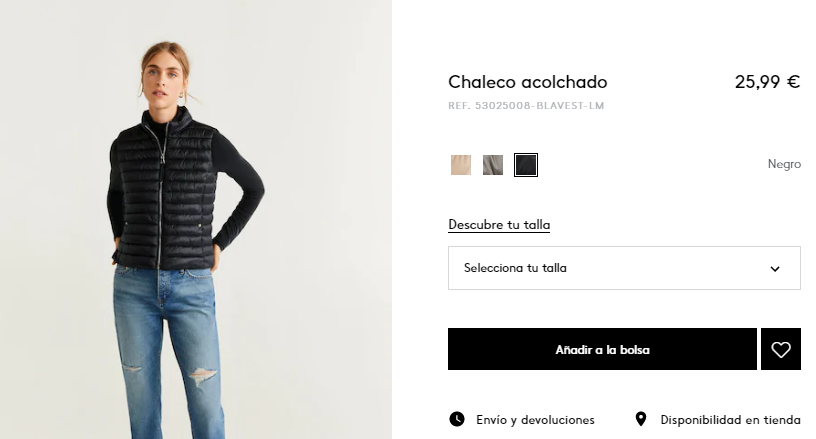Open the Descubre tu talla size guide
This screenshot has height=439, width=816.
[499, 225]
